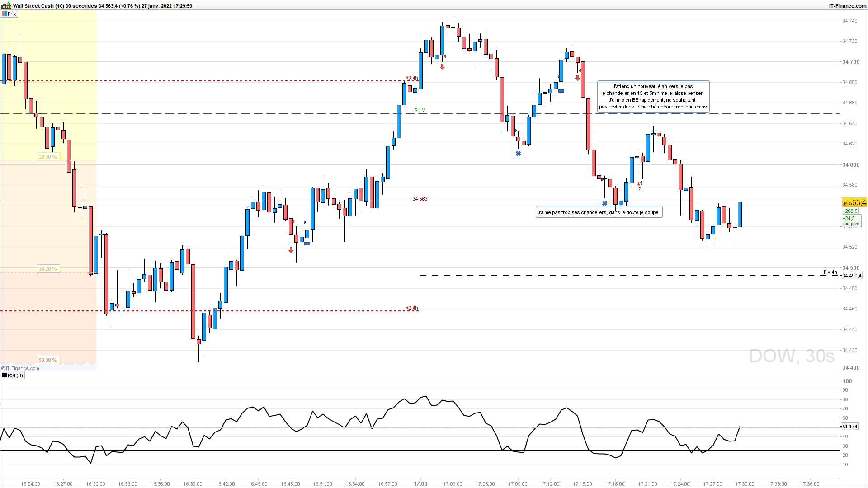868x488 pixels.
Task: Click the Piv 4h price tag 34 492,4
Action: pos(851,276)
